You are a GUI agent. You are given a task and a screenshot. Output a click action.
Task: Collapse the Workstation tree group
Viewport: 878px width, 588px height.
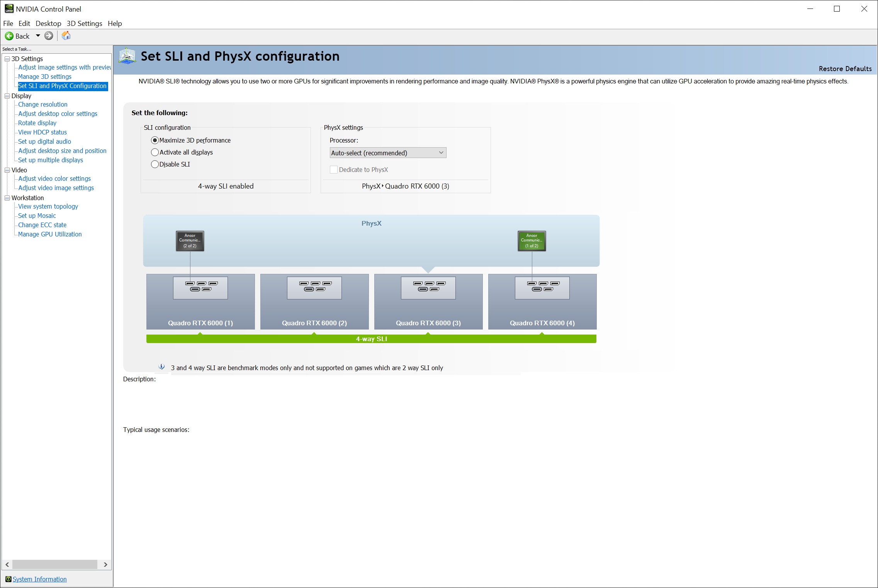(x=7, y=198)
